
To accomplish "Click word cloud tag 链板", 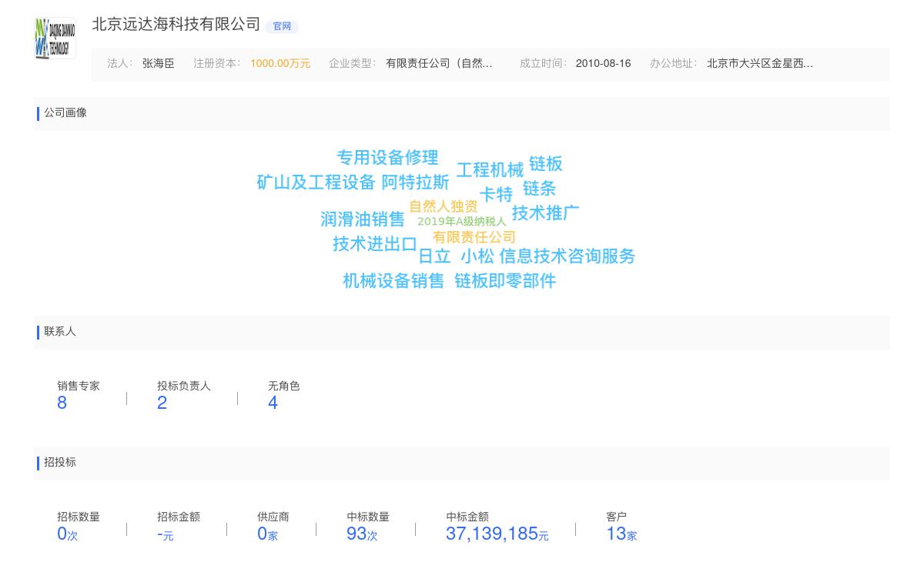I will (x=546, y=164).
